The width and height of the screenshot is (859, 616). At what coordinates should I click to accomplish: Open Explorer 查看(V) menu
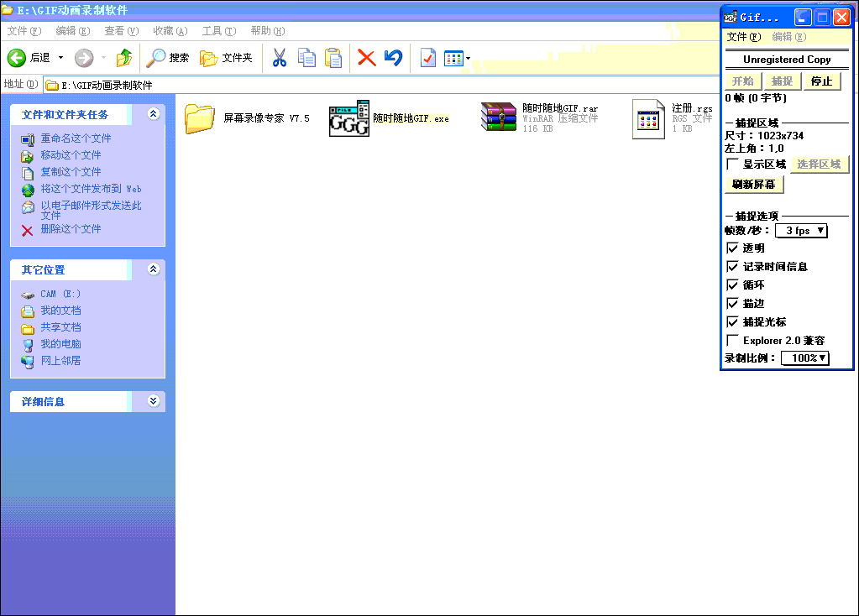[122, 31]
